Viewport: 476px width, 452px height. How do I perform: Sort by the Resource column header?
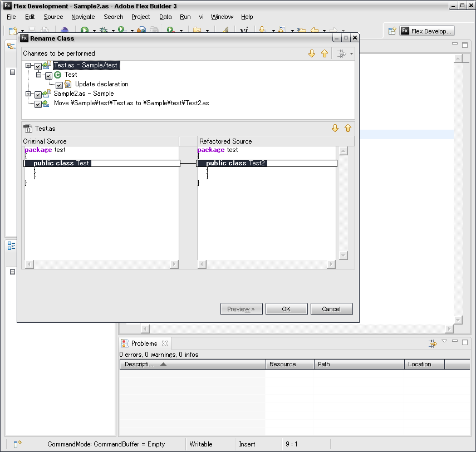282,364
